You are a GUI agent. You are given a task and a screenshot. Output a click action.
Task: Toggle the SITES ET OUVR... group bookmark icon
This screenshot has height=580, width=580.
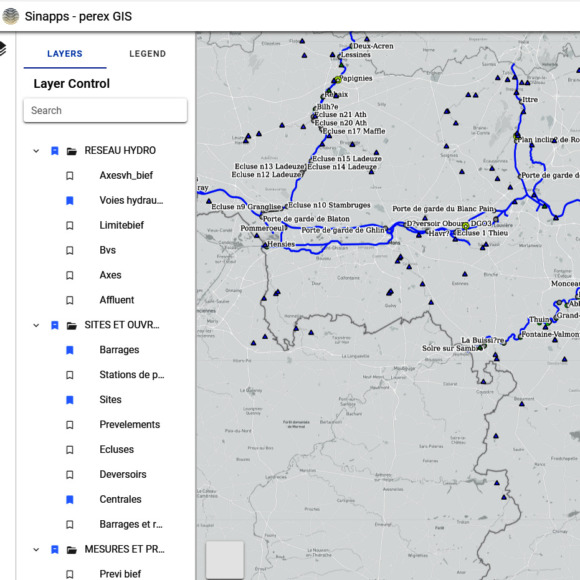pyautogui.click(x=55, y=326)
